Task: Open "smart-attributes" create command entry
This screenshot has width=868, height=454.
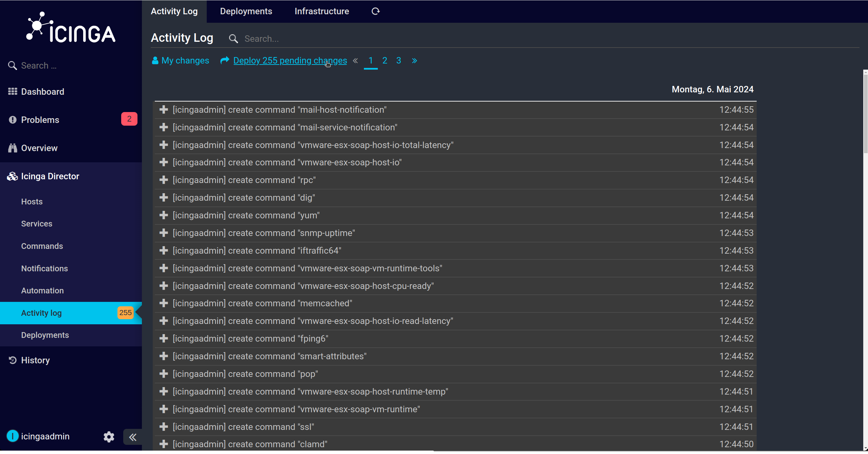Action: tap(456, 356)
